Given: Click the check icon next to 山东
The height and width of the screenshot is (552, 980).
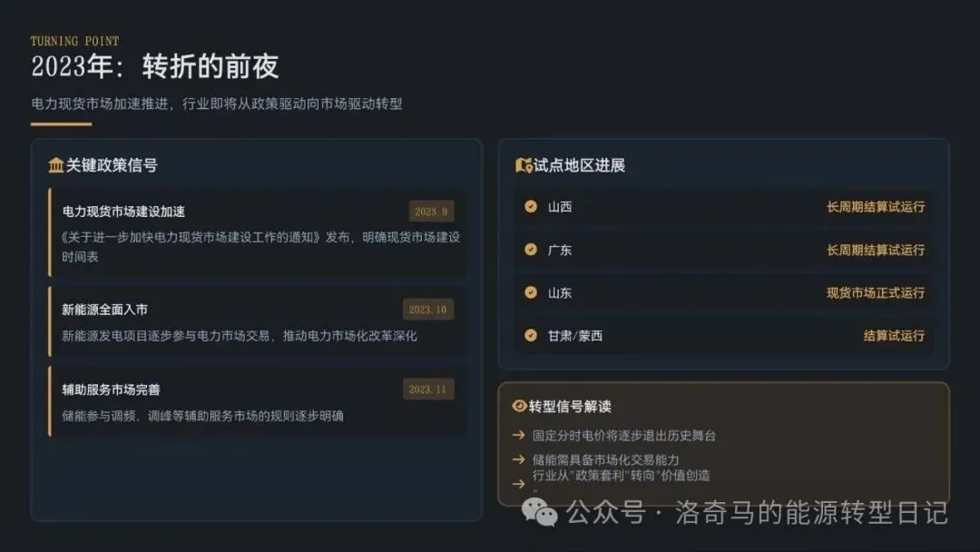Looking at the screenshot, I should [531, 292].
